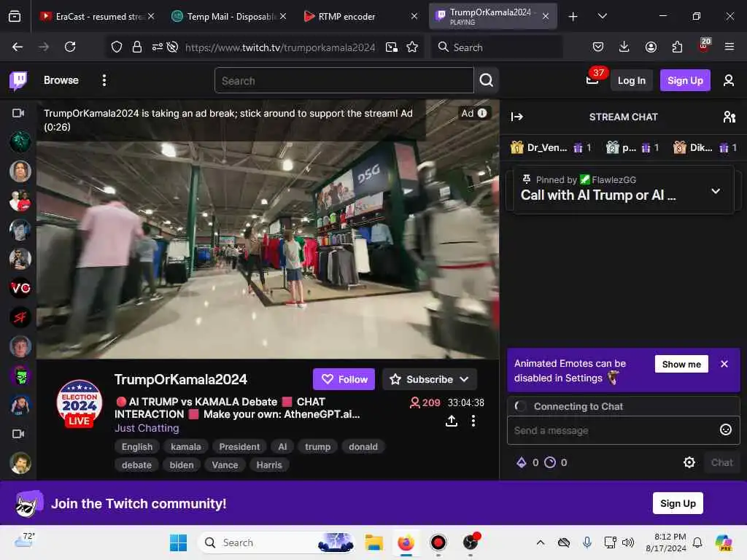Reload the page in Firefox
Image resolution: width=747 pixels, height=560 pixels.
(70, 47)
